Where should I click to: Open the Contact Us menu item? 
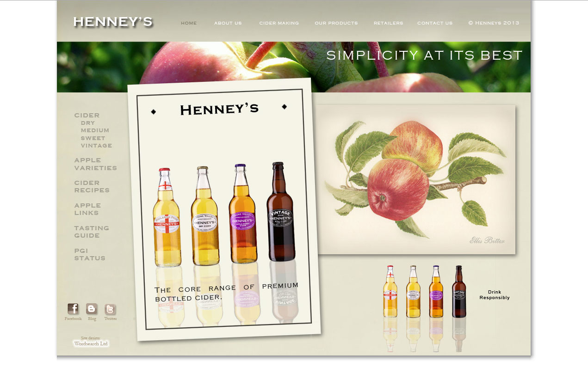point(435,23)
